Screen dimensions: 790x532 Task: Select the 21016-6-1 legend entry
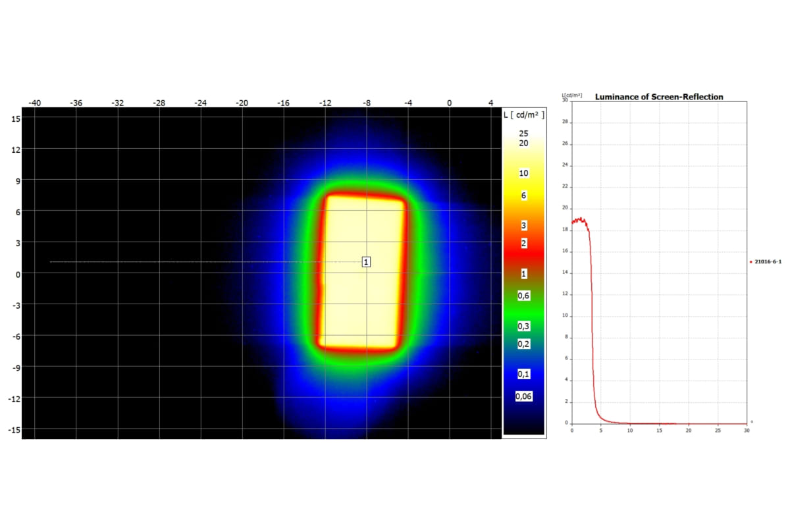(x=768, y=262)
